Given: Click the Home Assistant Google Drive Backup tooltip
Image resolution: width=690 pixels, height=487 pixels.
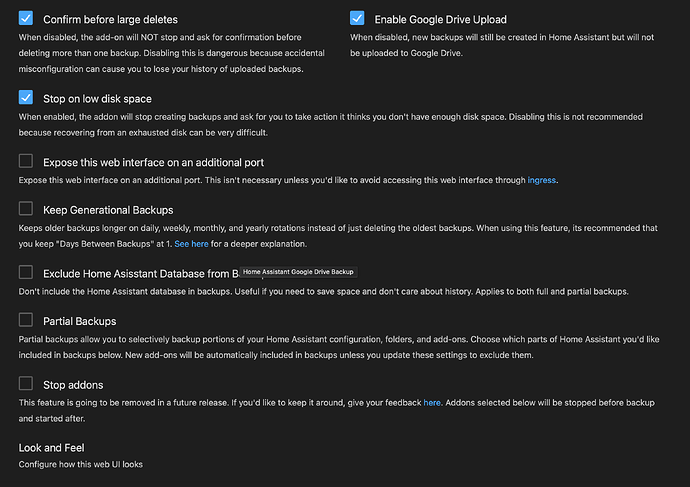Looking at the screenshot, I should (298, 272).
